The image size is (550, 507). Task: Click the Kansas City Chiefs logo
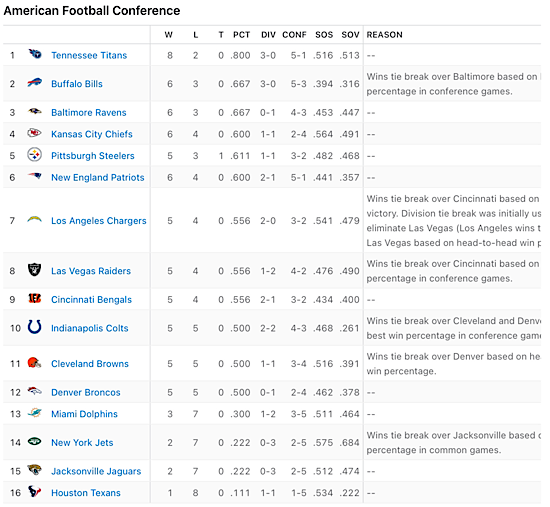pos(35,133)
